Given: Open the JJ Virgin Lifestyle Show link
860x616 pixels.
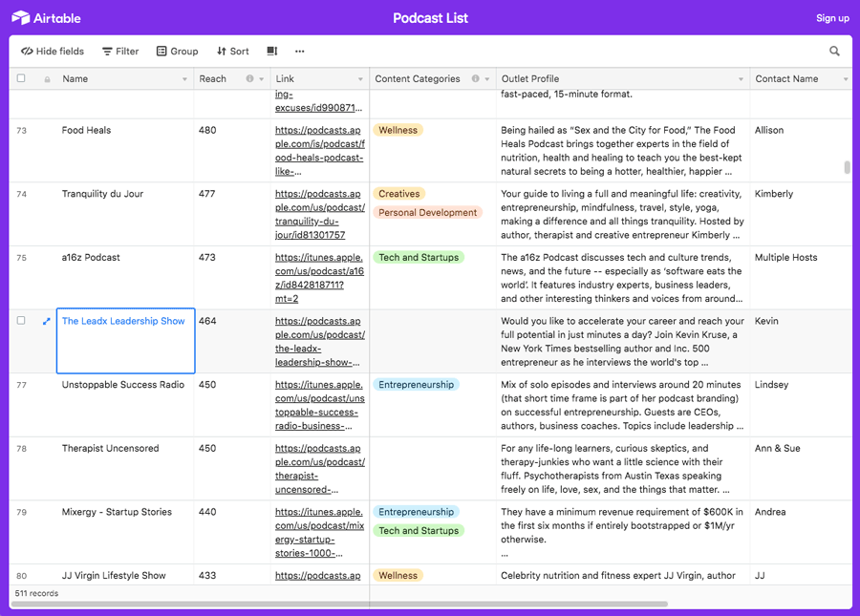Looking at the screenshot, I should (x=318, y=576).
